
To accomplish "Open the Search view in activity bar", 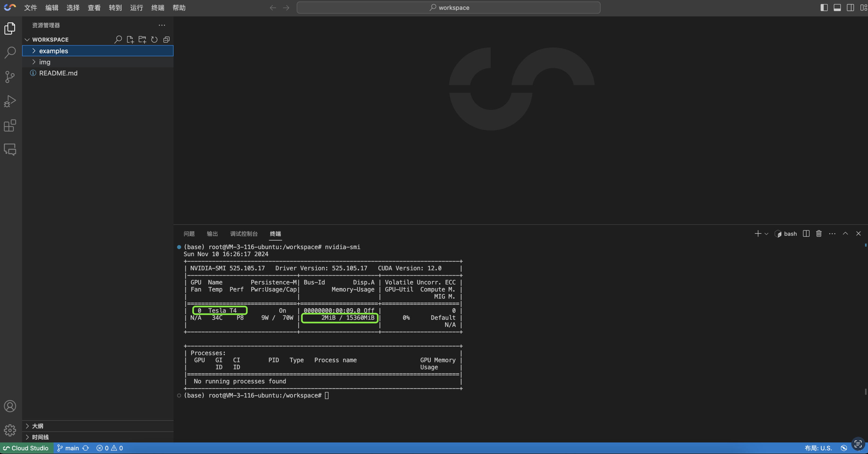I will pyautogui.click(x=10, y=53).
